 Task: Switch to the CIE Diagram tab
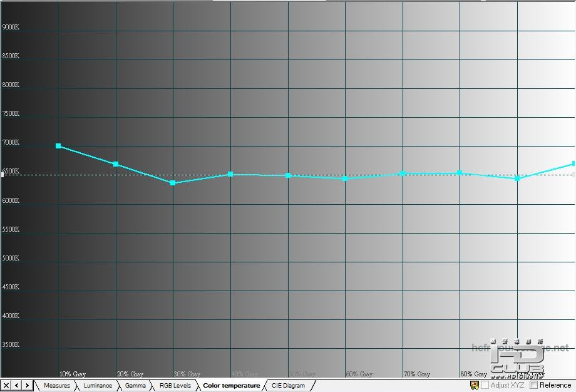[x=289, y=385]
